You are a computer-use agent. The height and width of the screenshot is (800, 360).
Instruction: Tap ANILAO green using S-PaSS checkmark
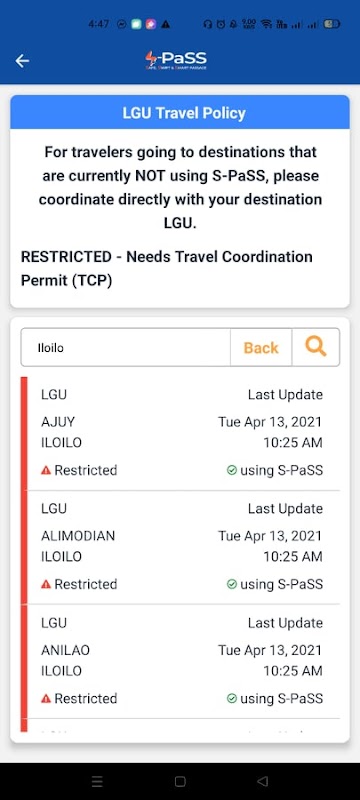(232, 698)
